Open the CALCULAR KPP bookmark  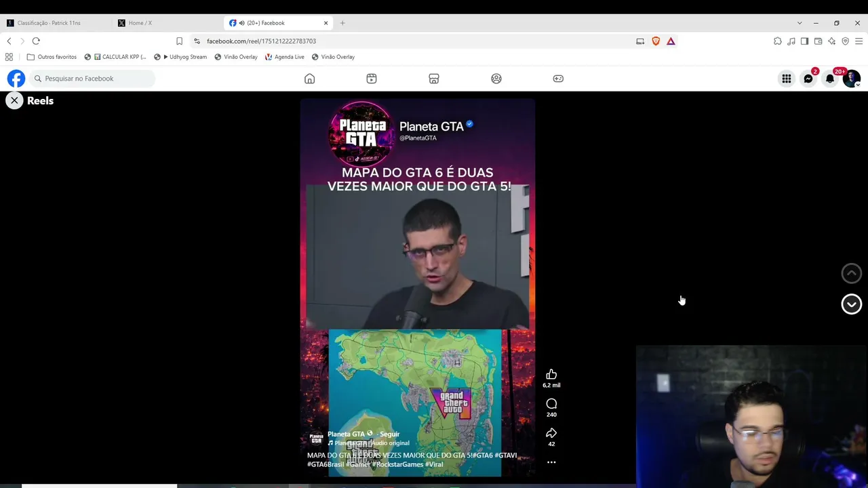115,57
